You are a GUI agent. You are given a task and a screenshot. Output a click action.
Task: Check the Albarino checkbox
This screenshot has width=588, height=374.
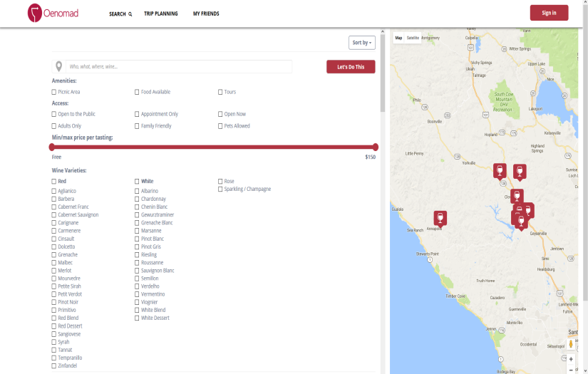137,191
